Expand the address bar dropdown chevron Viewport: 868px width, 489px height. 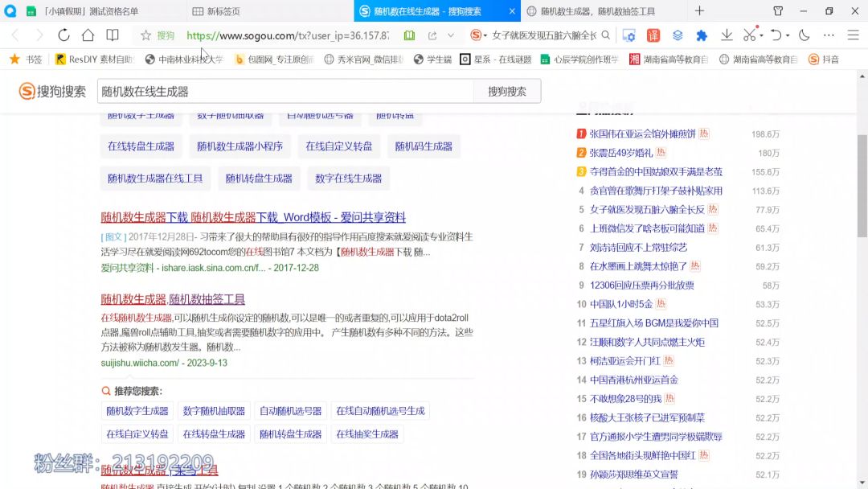(451, 35)
